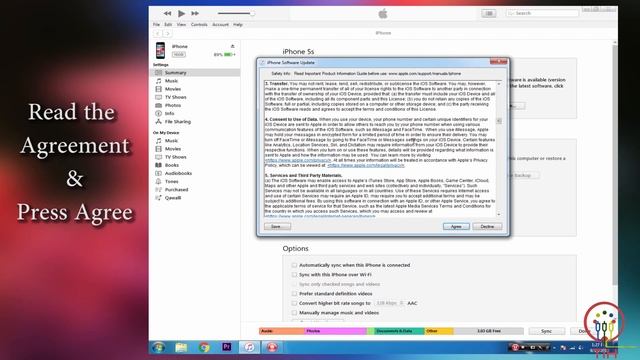The height and width of the screenshot is (360, 640).
Task: Click the Audio segment of the storage bar
Action: [x=282, y=331]
